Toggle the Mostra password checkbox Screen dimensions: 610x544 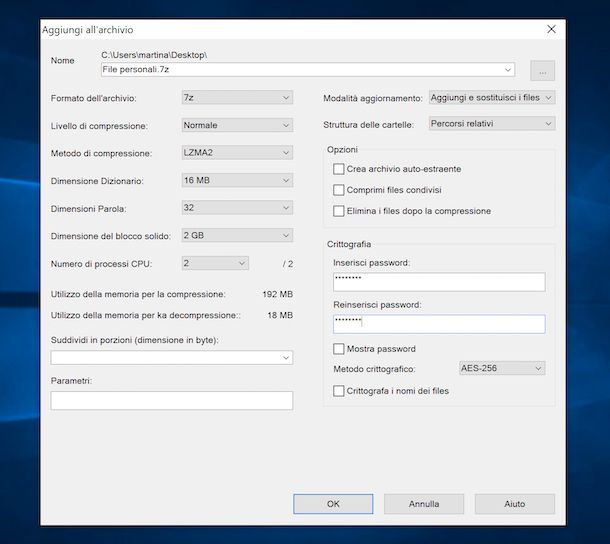pyautogui.click(x=338, y=349)
